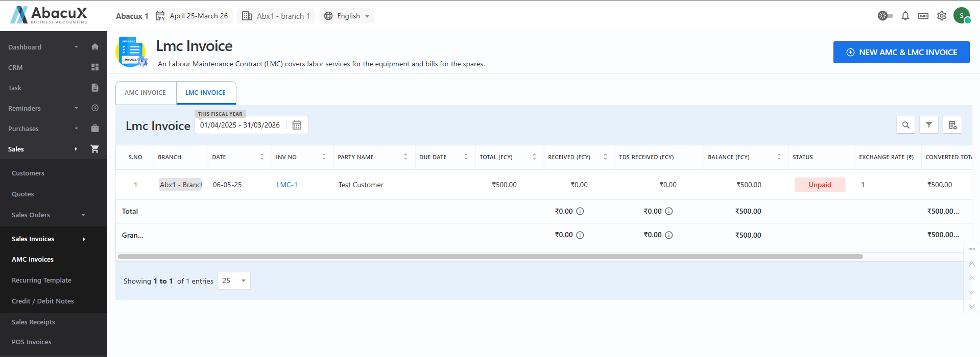The width and height of the screenshot is (980, 357).
Task: Click the column settings table icon
Action: click(x=952, y=125)
